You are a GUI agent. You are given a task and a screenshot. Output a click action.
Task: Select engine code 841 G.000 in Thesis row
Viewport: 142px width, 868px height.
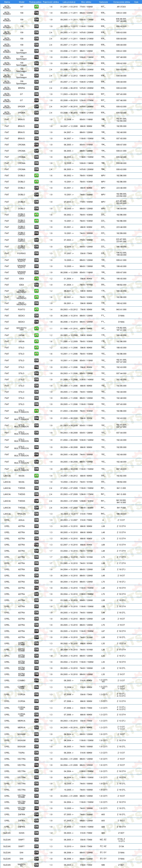(121, 494)
